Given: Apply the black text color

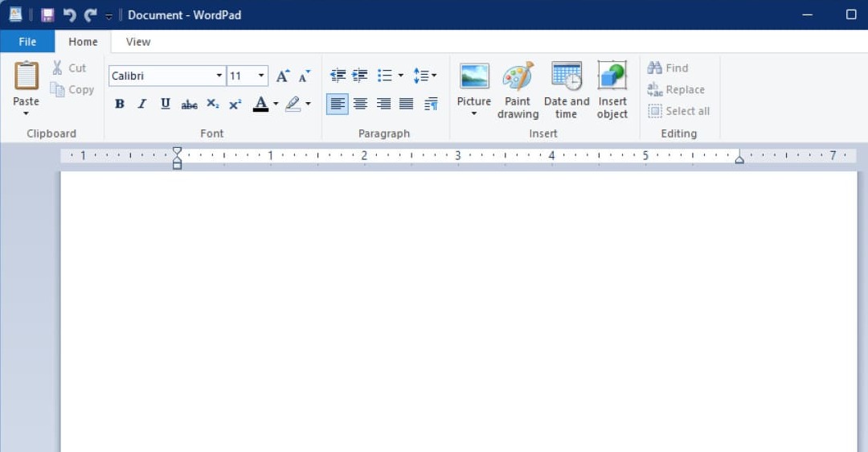Looking at the screenshot, I should 260,104.
